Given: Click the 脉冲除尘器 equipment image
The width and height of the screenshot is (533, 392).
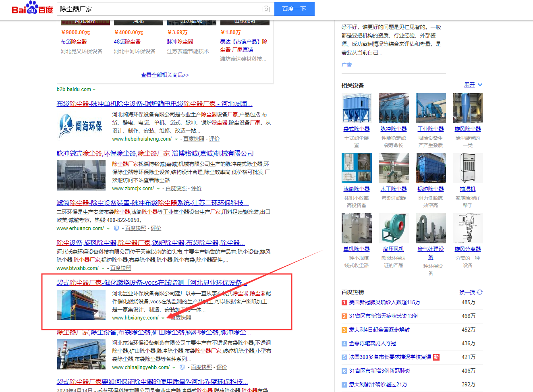Looking at the screenshot, I should (x=394, y=108).
